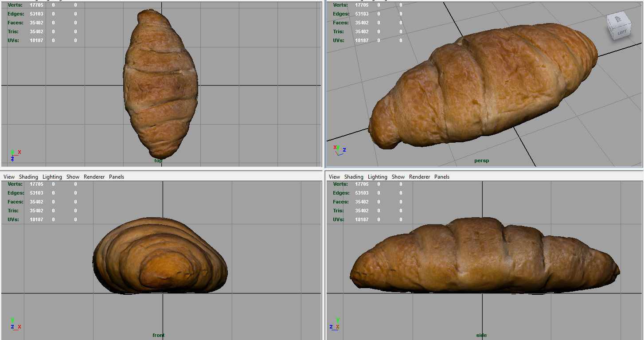Click the 'Verts:' label in the front view
This screenshot has width=644, height=340.
click(x=15, y=184)
